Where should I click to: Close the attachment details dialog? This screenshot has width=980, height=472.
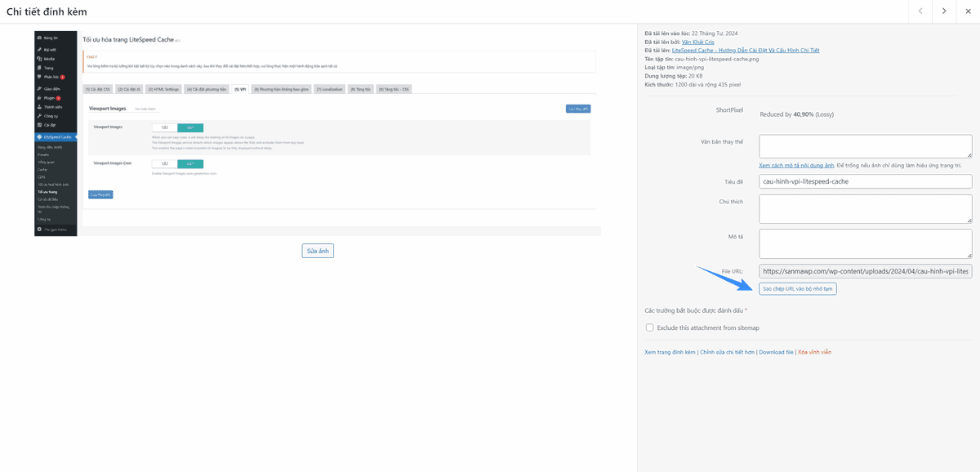tap(968, 11)
